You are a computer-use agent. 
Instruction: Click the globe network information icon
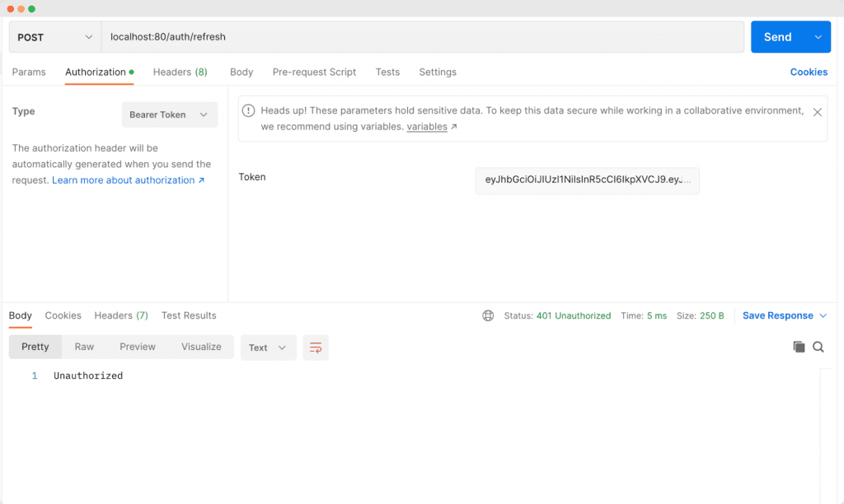(x=488, y=315)
